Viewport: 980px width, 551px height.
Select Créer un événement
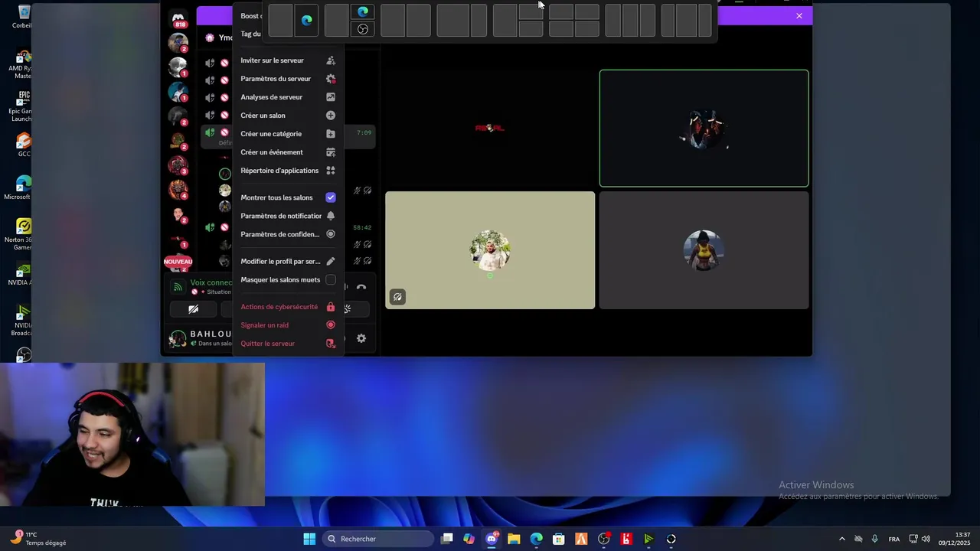[288, 152]
